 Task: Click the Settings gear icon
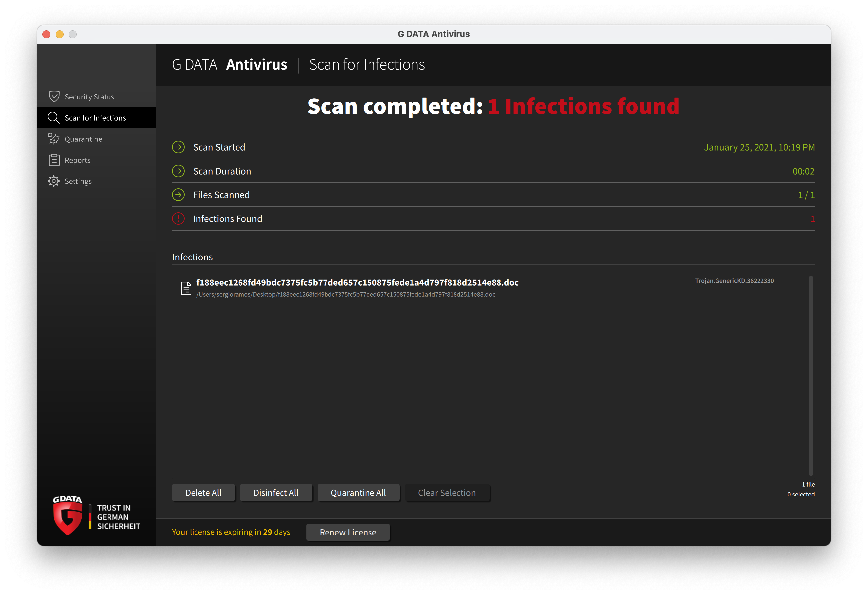coord(53,181)
